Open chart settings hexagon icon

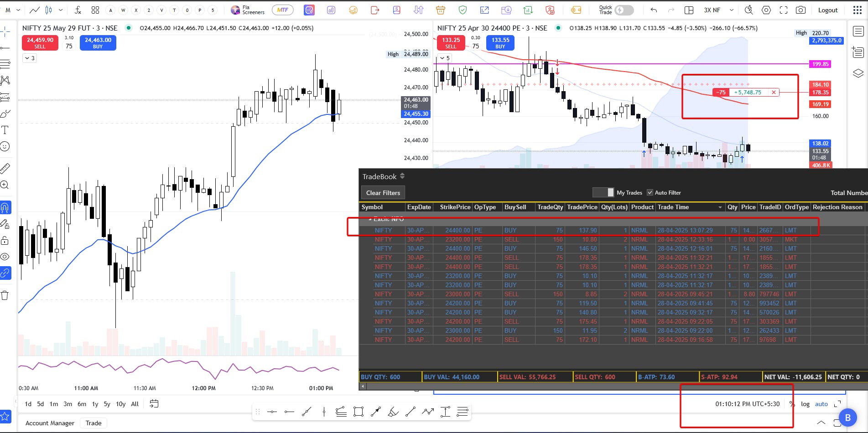(766, 10)
